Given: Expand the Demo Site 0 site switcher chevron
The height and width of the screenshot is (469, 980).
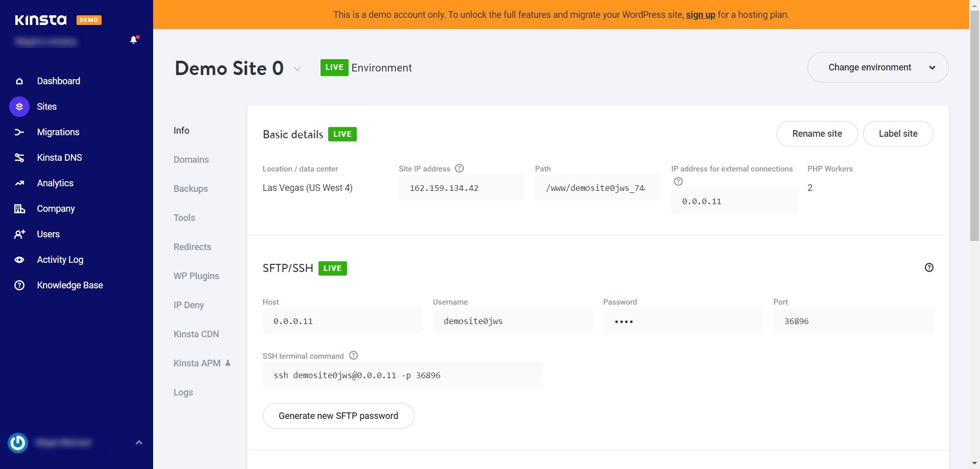Looking at the screenshot, I should (x=297, y=69).
